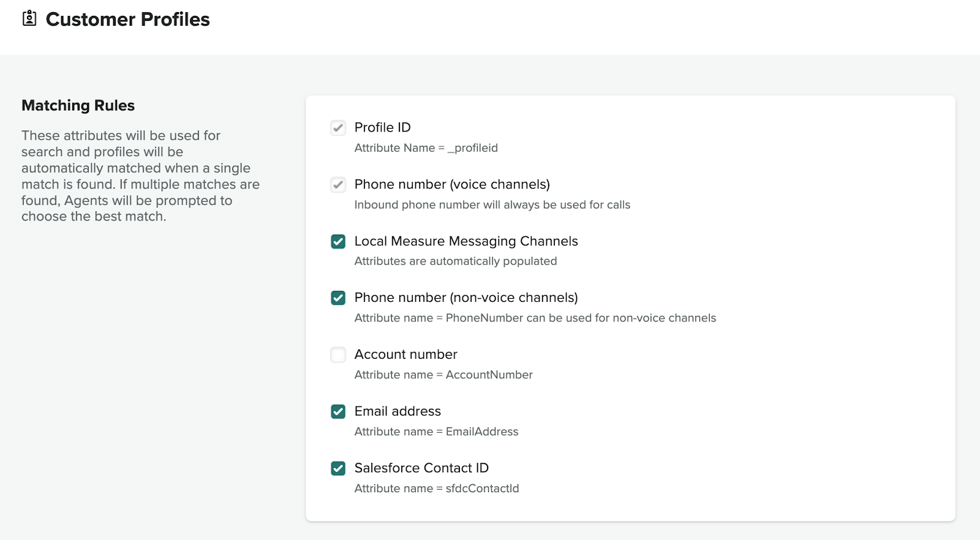
Task: Click the Profile ID label text
Action: point(382,127)
